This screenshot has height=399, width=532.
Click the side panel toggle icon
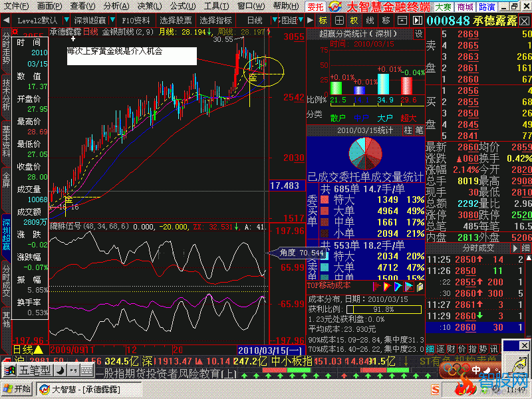(x=418, y=21)
